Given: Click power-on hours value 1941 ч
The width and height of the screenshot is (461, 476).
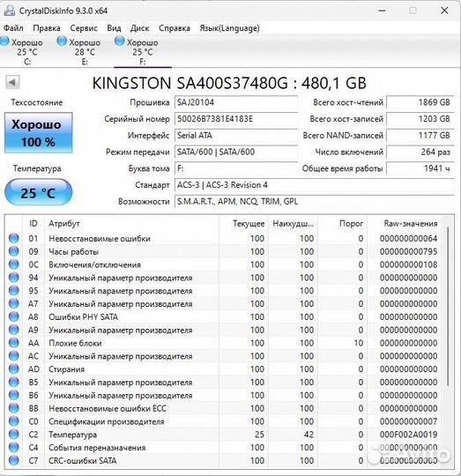Looking at the screenshot, I should [420, 168].
